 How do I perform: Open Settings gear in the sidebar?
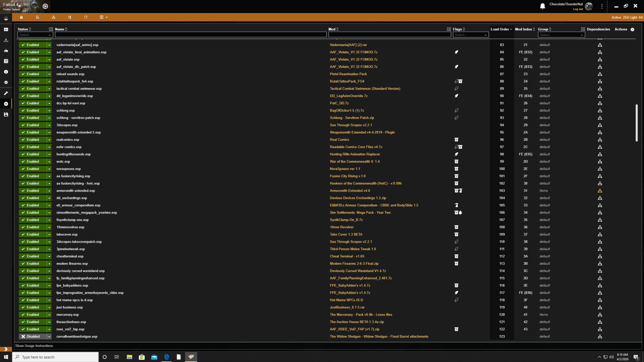tap(6, 82)
